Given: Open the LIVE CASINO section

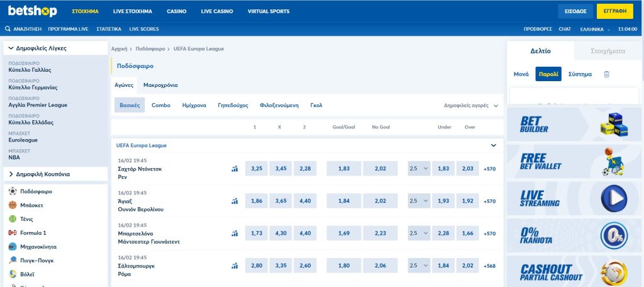Looking at the screenshot, I should [217, 11].
